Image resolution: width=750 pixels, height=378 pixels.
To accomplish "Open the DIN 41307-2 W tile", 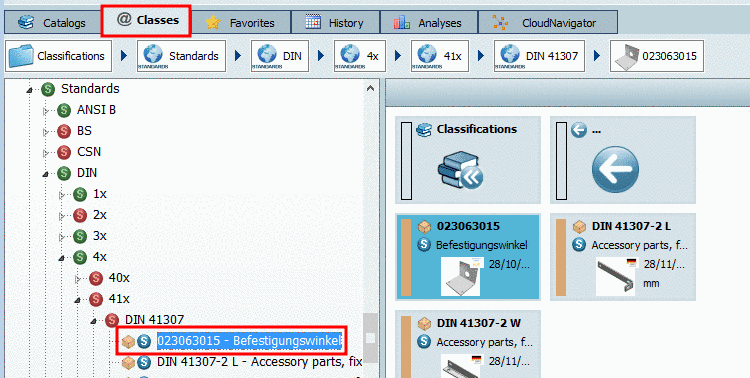I will tap(468, 345).
